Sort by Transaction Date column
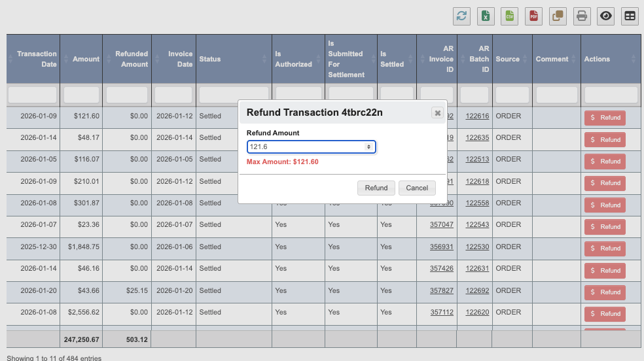Screen dimensions: 644x361 click(33, 59)
